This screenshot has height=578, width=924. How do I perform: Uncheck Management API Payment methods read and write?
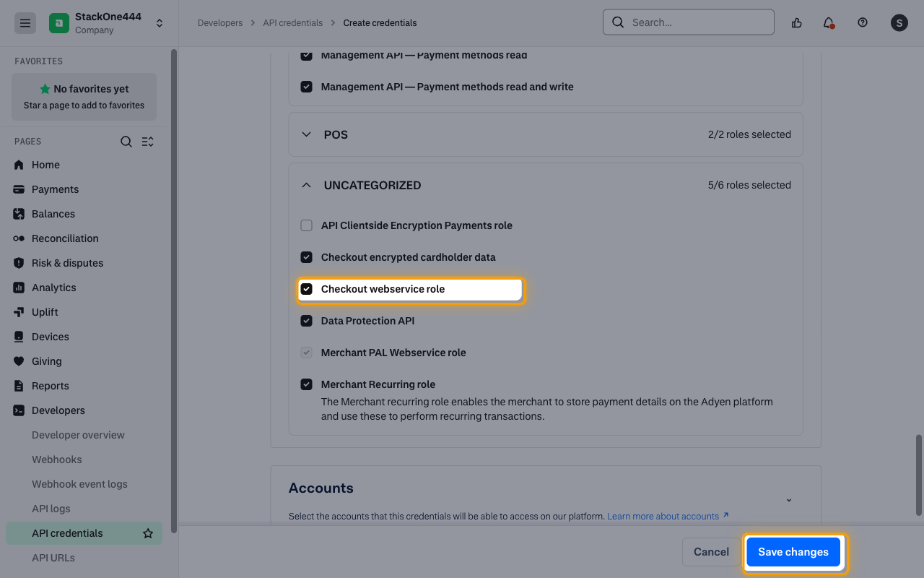click(x=306, y=87)
